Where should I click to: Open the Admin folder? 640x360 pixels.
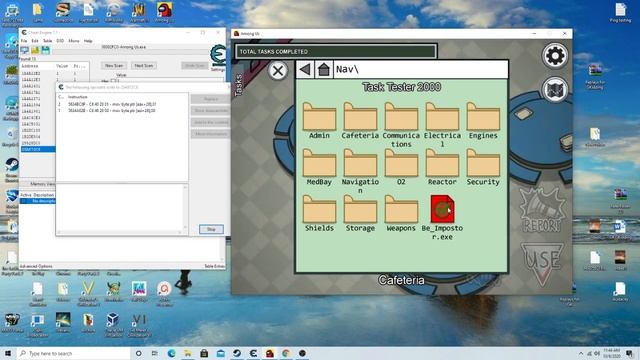319,121
